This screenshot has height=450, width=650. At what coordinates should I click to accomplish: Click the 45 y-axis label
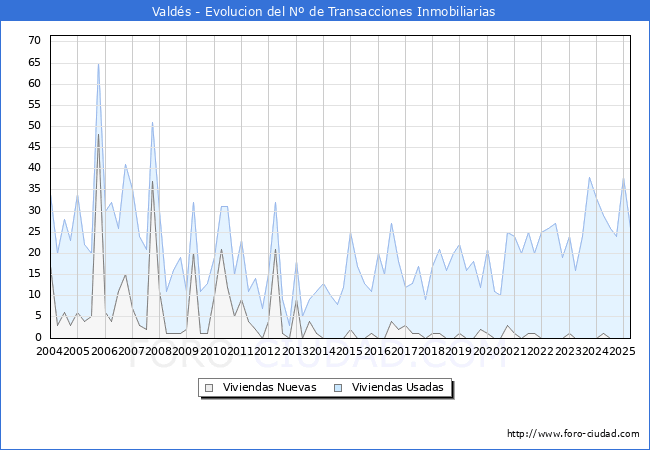(x=34, y=147)
